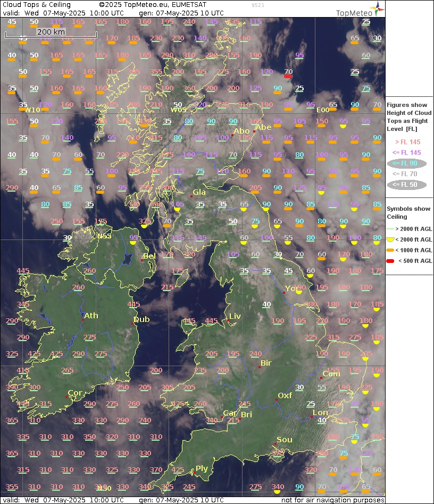Select the cyan '<= FL 90' legend entry
434x504 pixels.
(x=407, y=163)
